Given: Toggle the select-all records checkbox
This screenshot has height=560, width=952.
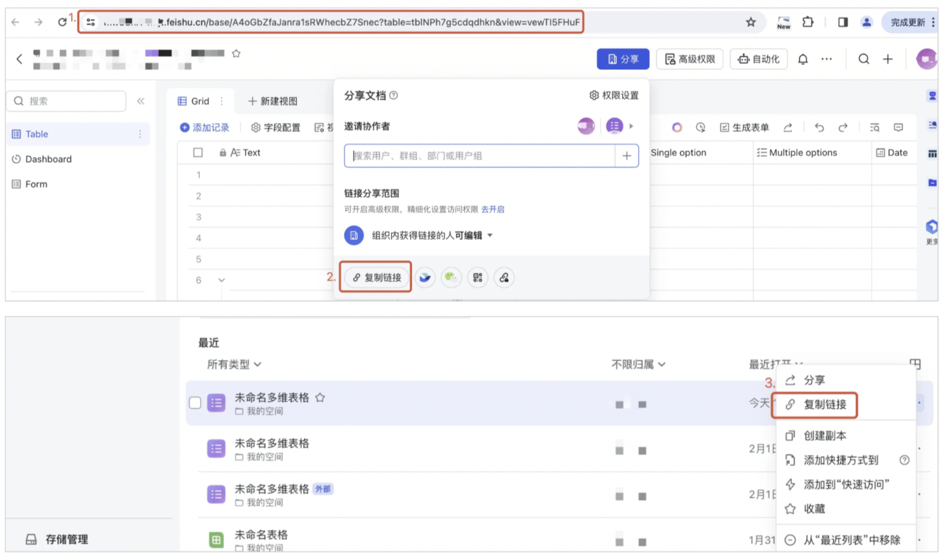Looking at the screenshot, I should click(198, 152).
